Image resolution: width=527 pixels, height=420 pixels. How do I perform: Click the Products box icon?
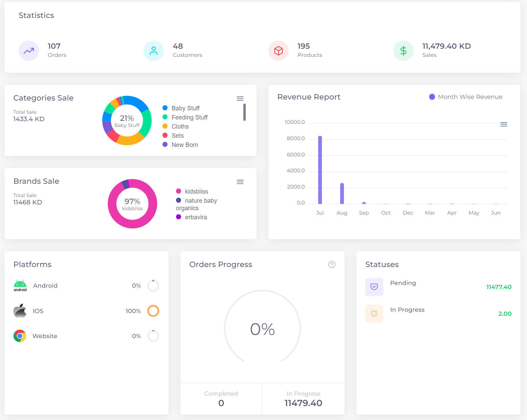(279, 51)
